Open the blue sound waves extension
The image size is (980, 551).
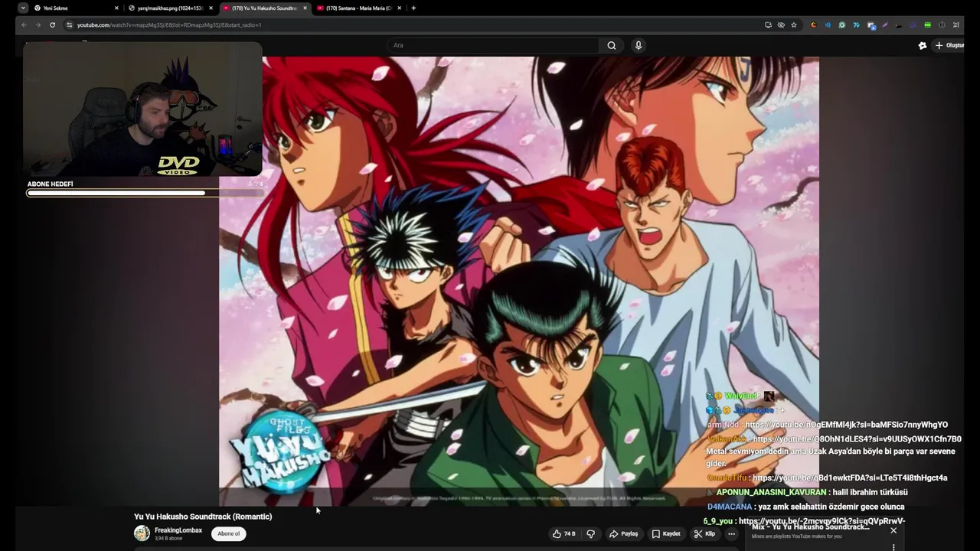tap(828, 24)
